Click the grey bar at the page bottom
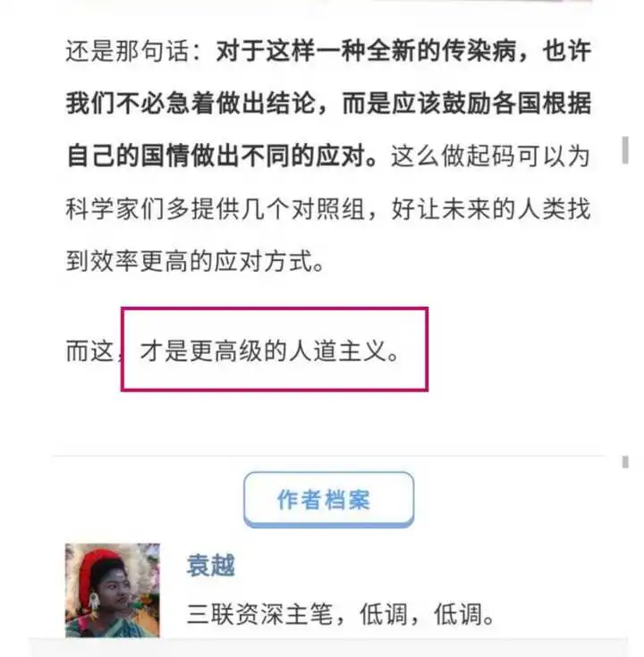The width and height of the screenshot is (644, 657). point(329,648)
